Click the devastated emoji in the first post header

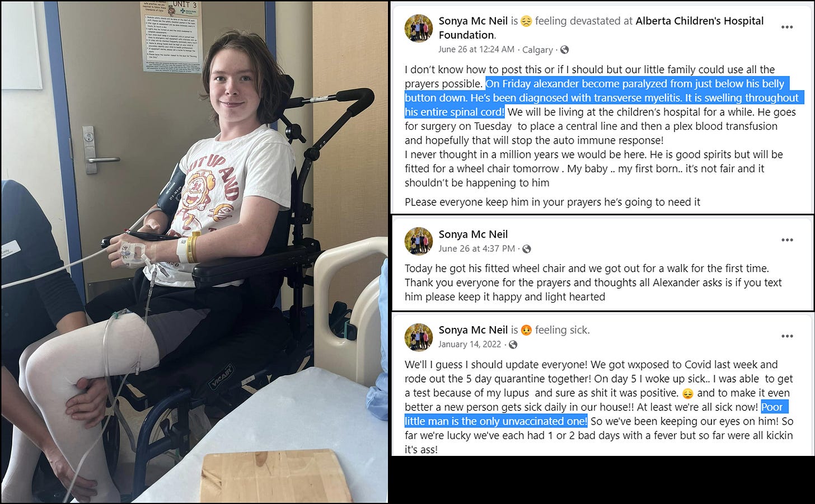(526, 21)
